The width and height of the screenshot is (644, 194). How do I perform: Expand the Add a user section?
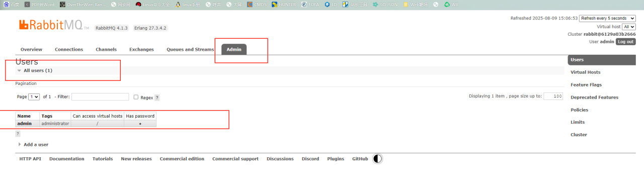coord(33,145)
